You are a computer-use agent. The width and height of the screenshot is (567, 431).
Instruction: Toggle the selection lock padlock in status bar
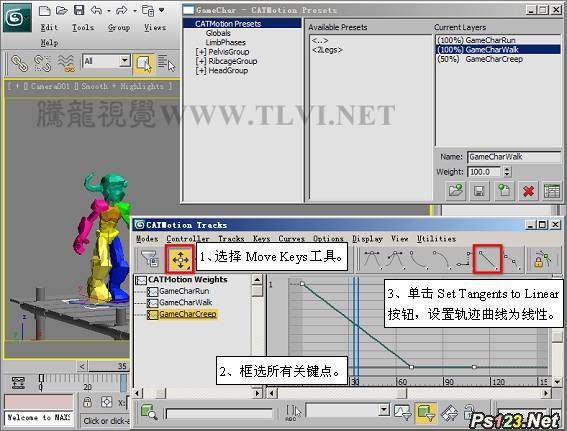tap(87, 402)
